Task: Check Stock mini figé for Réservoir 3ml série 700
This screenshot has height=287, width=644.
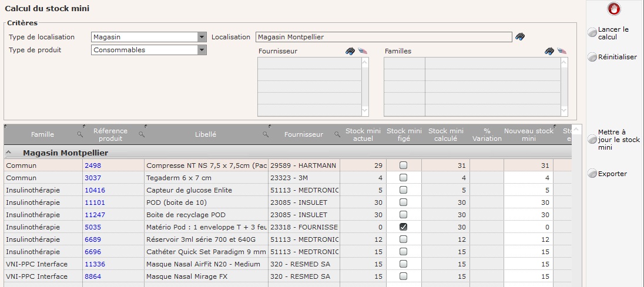Action: 404,239
